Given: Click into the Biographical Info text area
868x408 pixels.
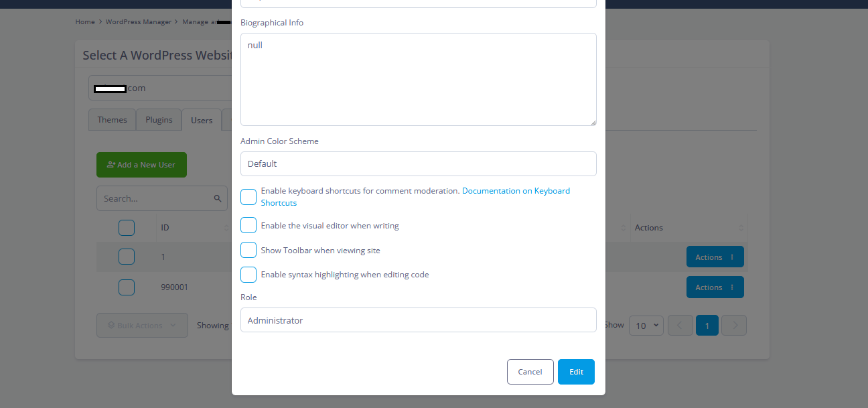Looking at the screenshot, I should (419, 79).
